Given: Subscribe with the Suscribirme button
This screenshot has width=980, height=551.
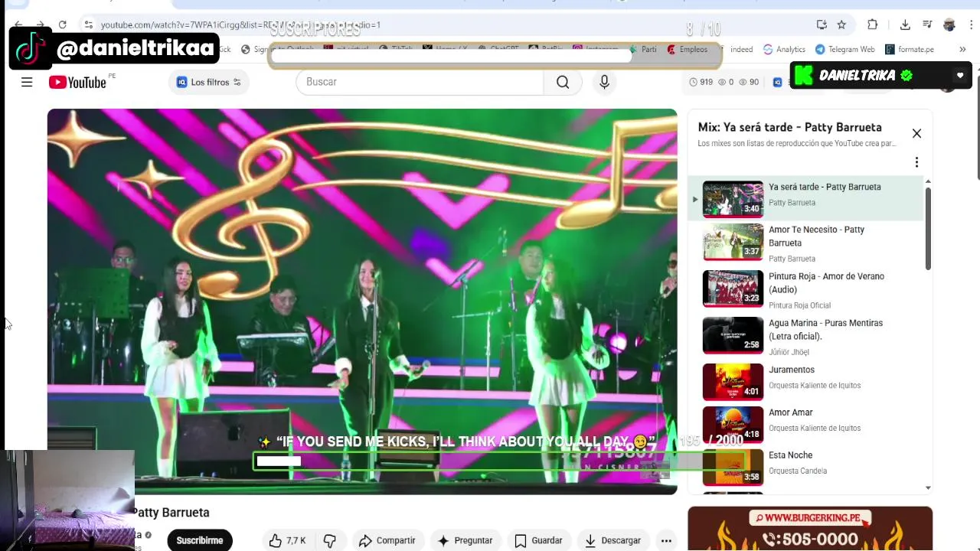Looking at the screenshot, I should [200, 540].
